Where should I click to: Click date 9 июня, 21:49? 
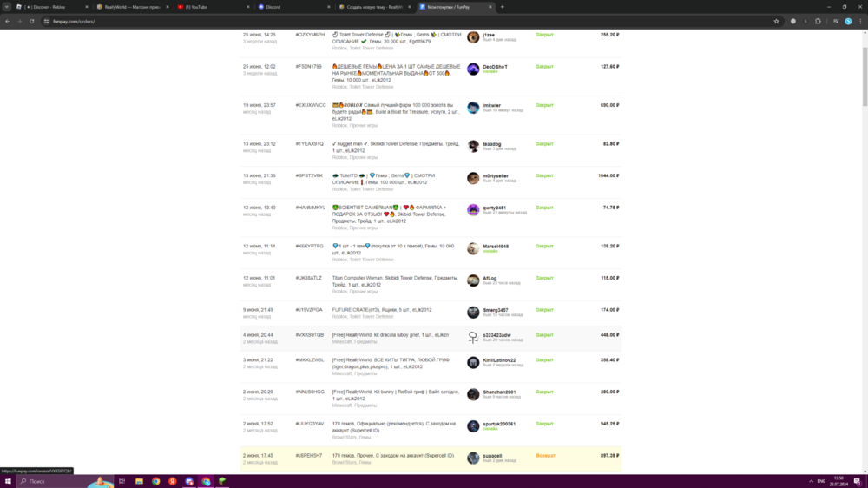click(x=259, y=310)
